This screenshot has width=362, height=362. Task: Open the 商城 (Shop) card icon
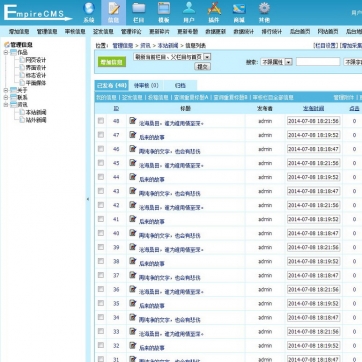pos(239,8)
